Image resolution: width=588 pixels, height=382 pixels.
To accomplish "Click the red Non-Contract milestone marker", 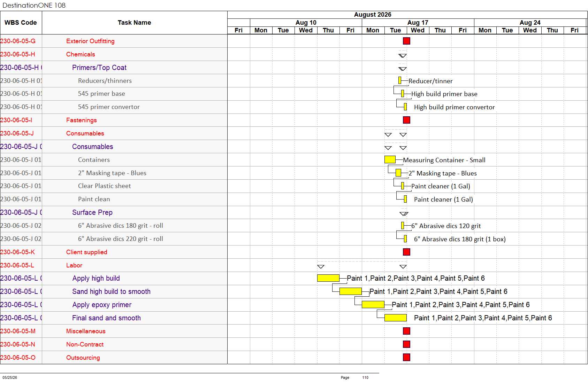I will click(x=406, y=344).
